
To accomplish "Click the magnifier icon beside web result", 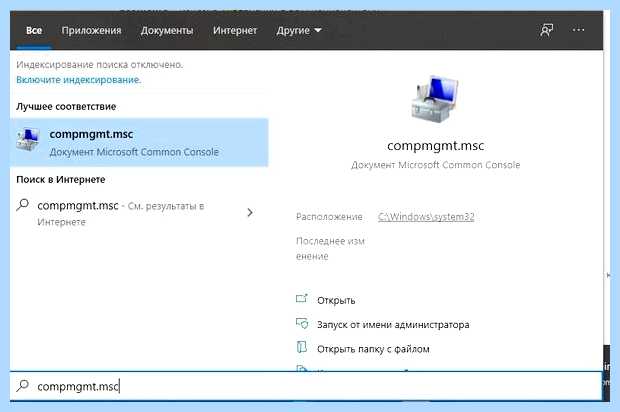I will (x=23, y=205).
